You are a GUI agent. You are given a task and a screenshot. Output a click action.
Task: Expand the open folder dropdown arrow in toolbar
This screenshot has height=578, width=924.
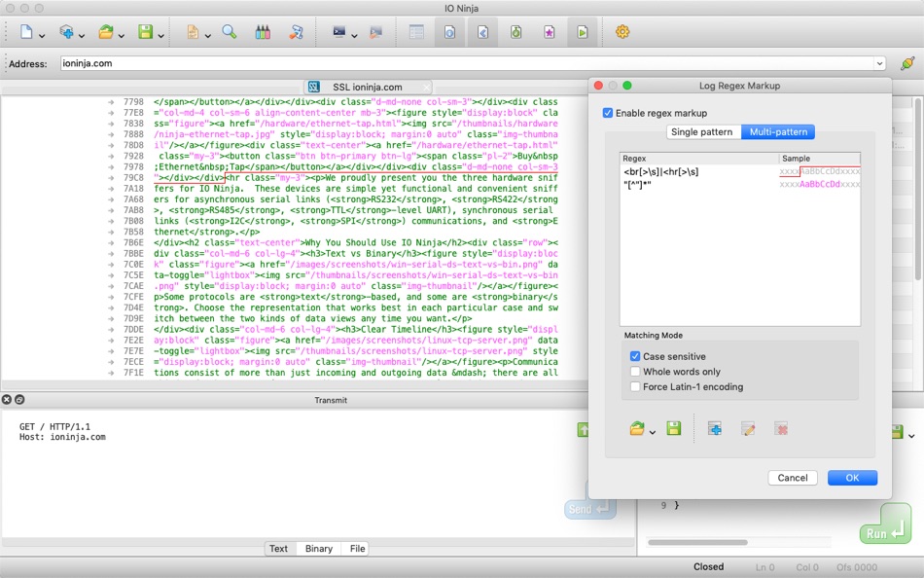click(x=121, y=36)
